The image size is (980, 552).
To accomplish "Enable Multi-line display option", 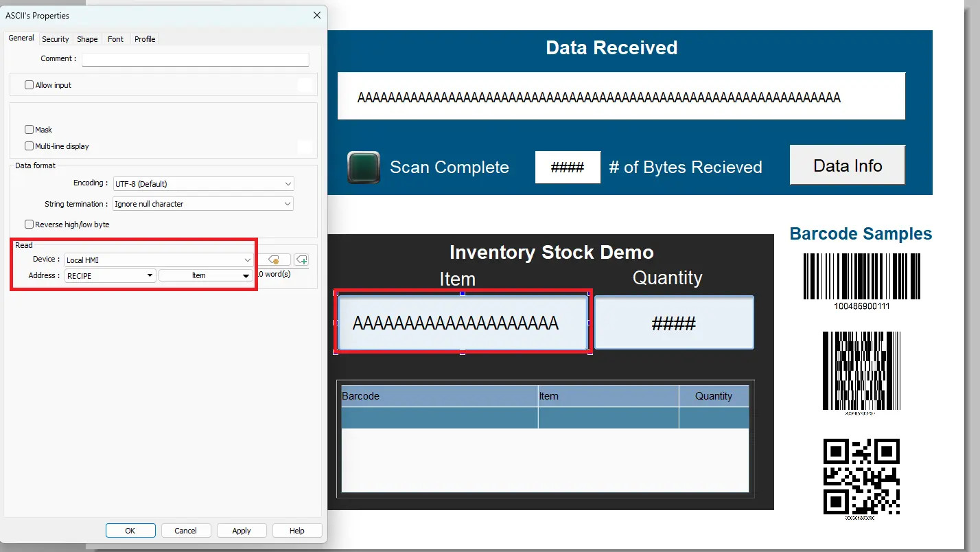I will [30, 146].
